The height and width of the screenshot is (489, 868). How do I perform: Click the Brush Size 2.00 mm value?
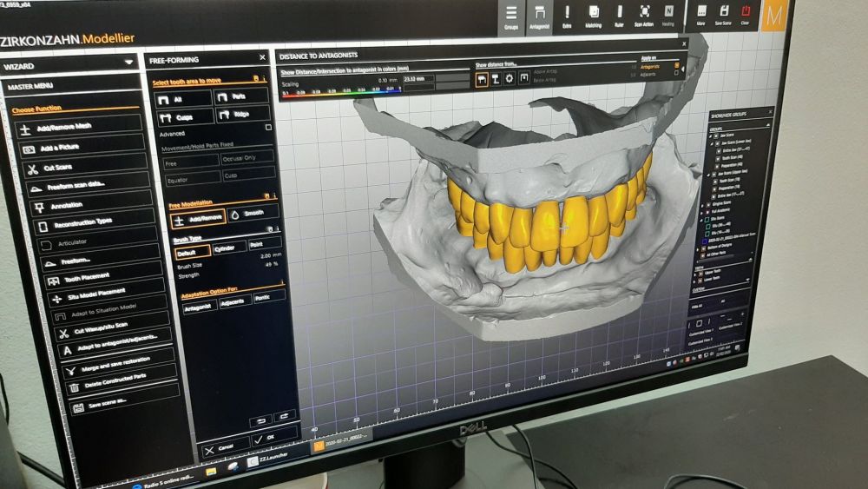coord(271,256)
